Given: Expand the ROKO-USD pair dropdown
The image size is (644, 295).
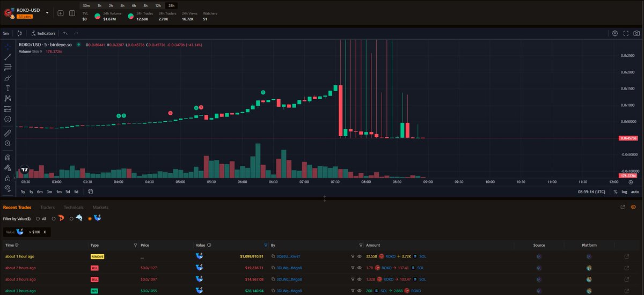Looking at the screenshot, I should tap(47, 12).
